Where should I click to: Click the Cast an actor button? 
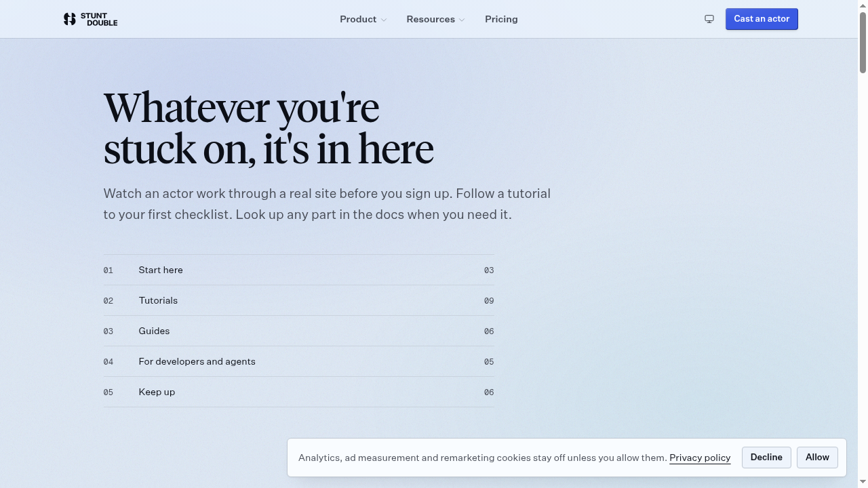[762, 19]
